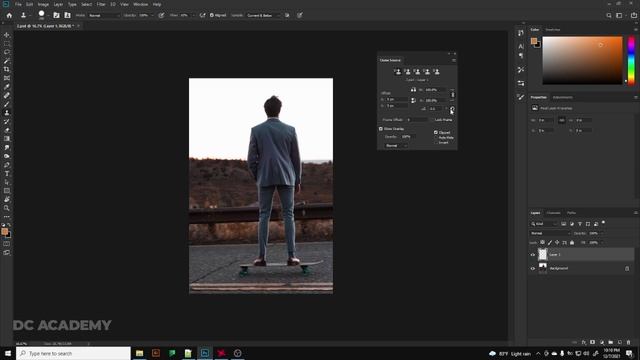This screenshot has width=640, height=360.
Task: Select the Gradient tool
Action: tap(7, 138)
